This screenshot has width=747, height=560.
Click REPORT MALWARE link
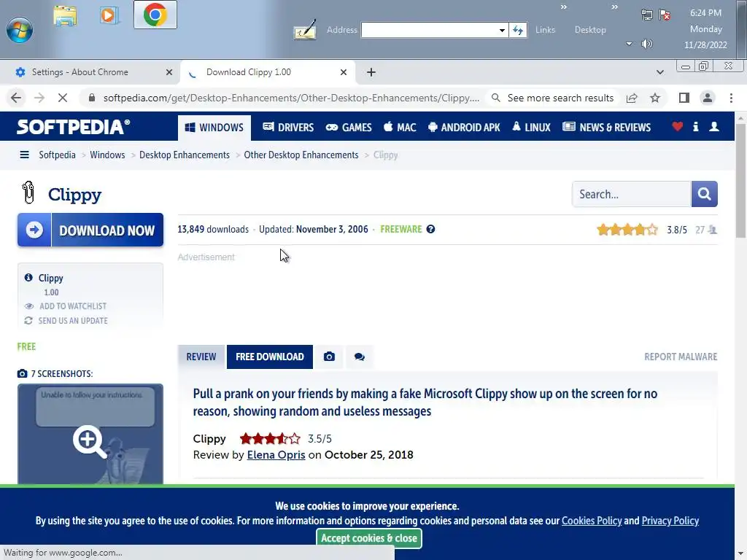coord(681,357)
